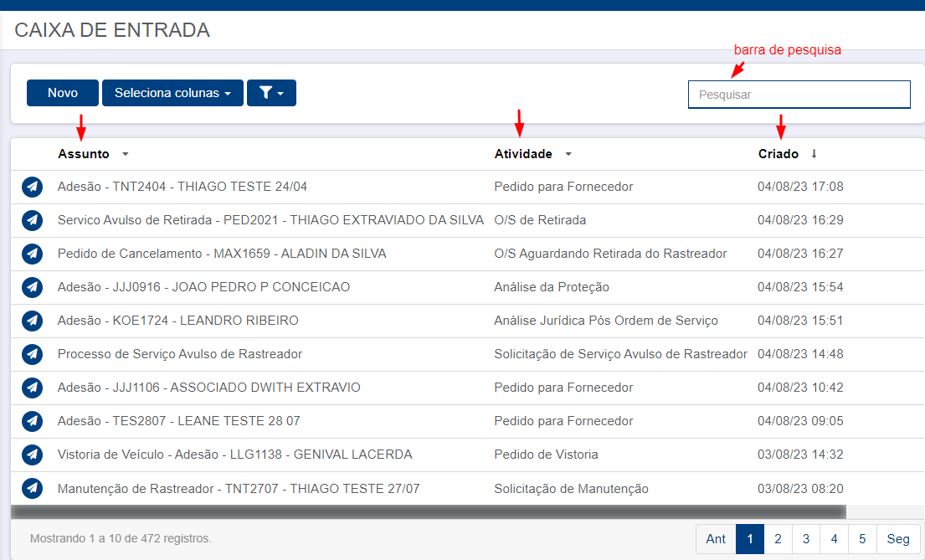Screen dimensions: 925x560
Task: Go to page 4 of results
Action: tap(834, 539)
